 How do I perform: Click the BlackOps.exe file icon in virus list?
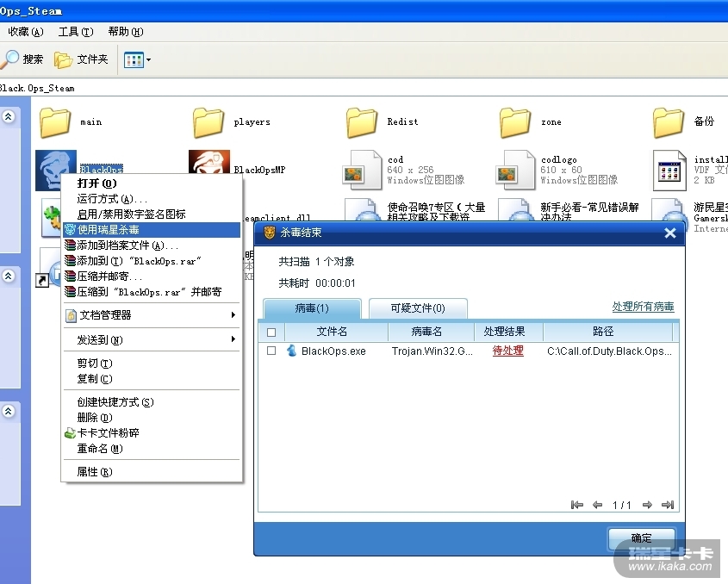tap(291, 351)
